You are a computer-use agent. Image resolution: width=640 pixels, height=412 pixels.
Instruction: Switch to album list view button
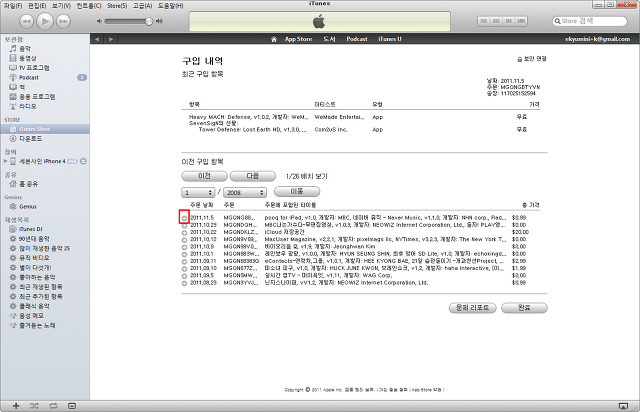click(x=496, y=21)
